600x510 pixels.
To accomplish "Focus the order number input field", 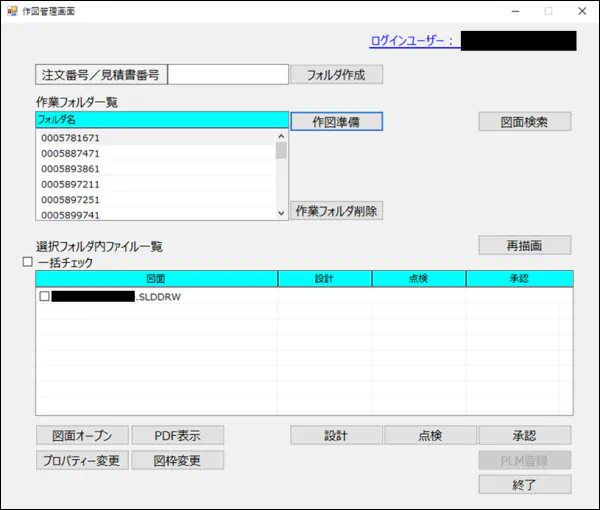I will [228, 75].
